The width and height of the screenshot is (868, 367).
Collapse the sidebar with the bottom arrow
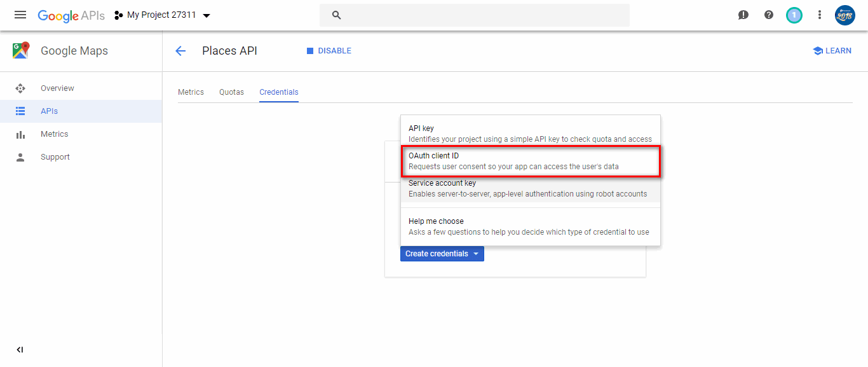20,350
